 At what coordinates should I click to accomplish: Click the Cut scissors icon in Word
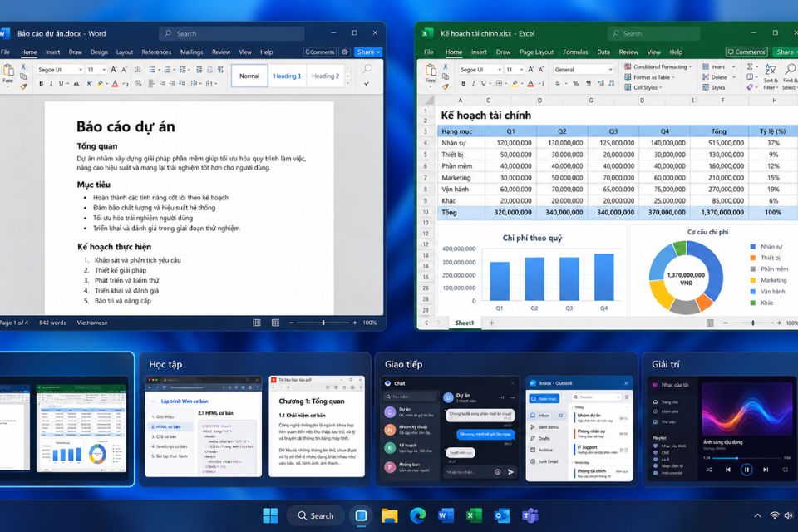pyautogui.click(x=23, y=66)
